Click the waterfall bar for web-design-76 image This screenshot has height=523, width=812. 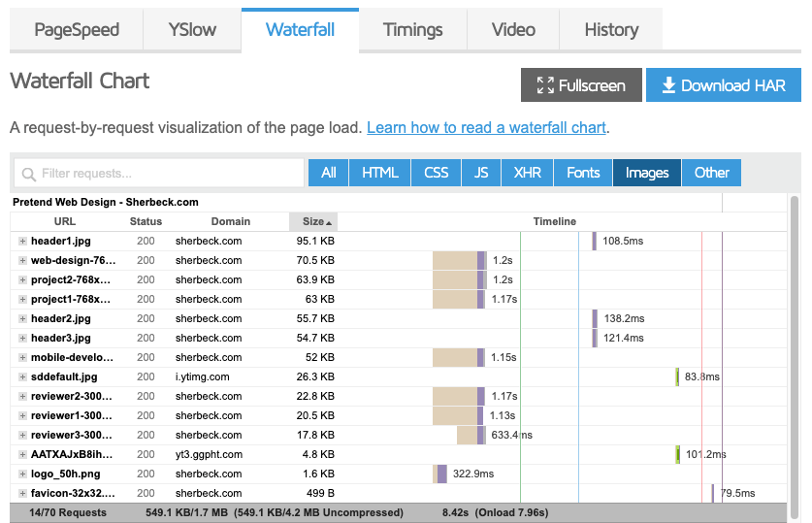459,260
